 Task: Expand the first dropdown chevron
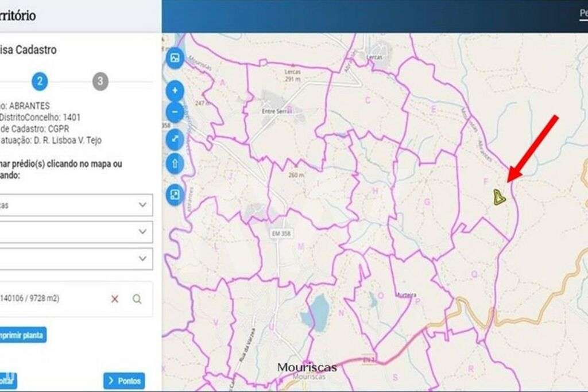tap(142, 205)
